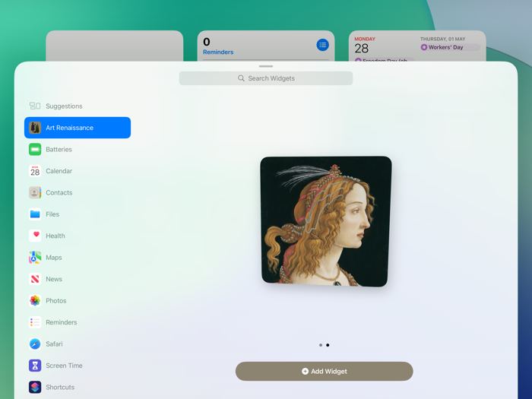Click the green Batteries icon
This screenshot has width=532, height=399.
pyautogui.click(x=35, y=149)
